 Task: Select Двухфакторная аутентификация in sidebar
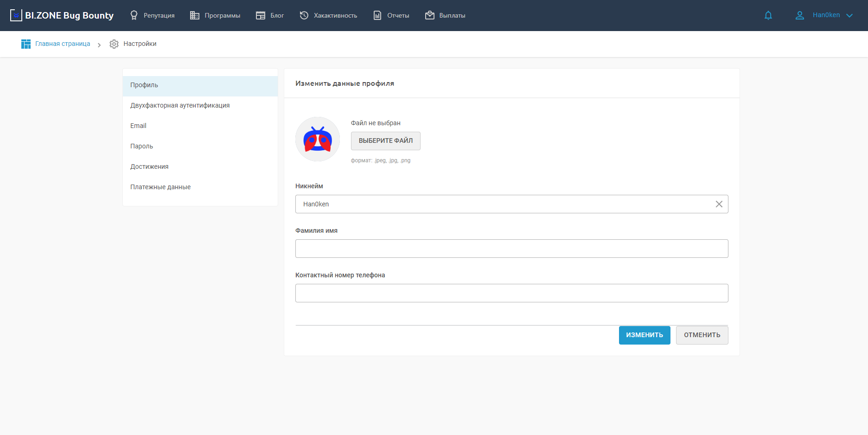pyautogui.click(x=180, y=105)
